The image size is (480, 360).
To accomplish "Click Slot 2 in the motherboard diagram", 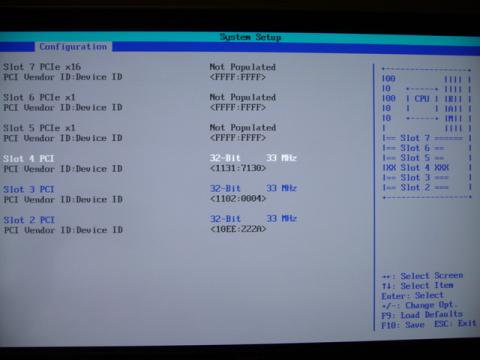I will [415, 187].
